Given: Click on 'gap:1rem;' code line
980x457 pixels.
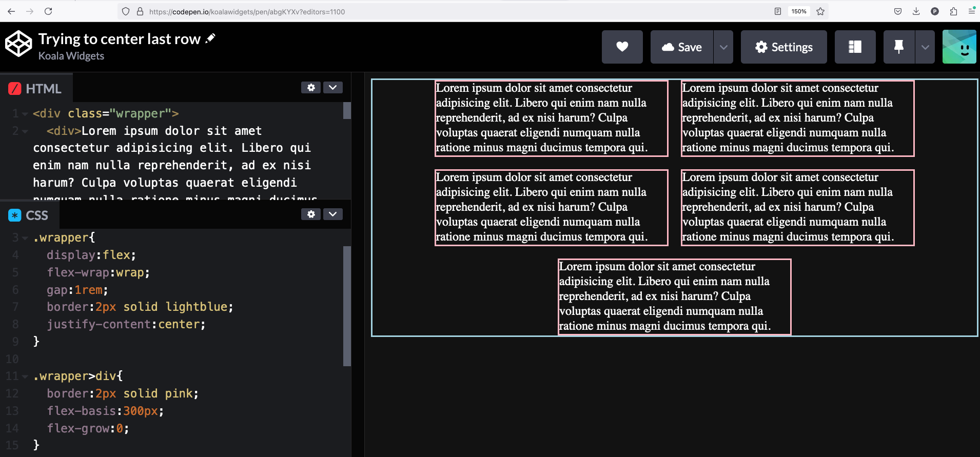Looking at the screenshot, I should [77, 290].
